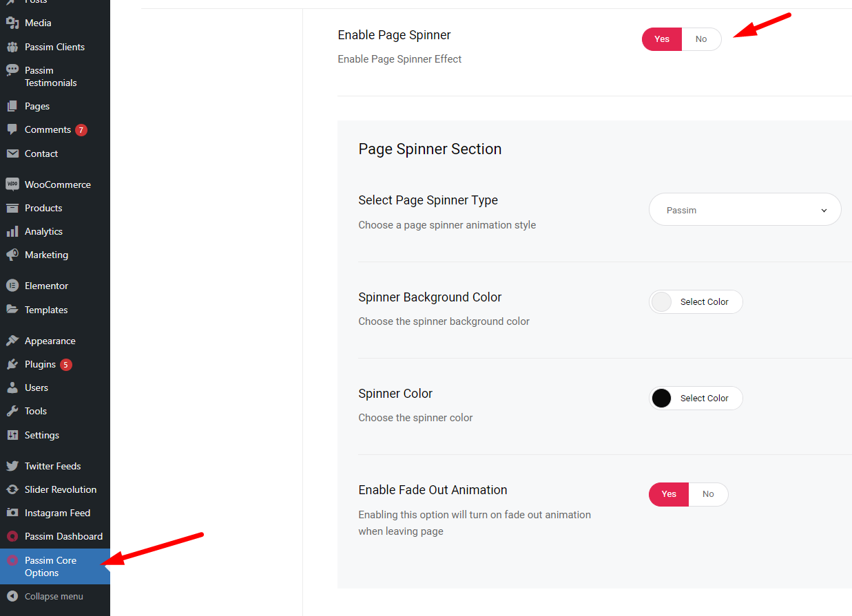Click the Twitter Feeds bird icon
This screenshot has height=616, width=852.
[12, 466]
